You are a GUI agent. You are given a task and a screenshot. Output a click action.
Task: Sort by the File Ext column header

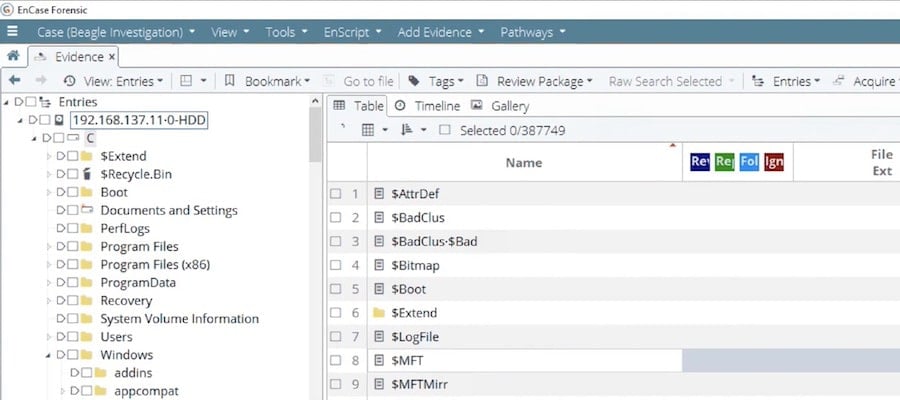(x=881, y=162)
